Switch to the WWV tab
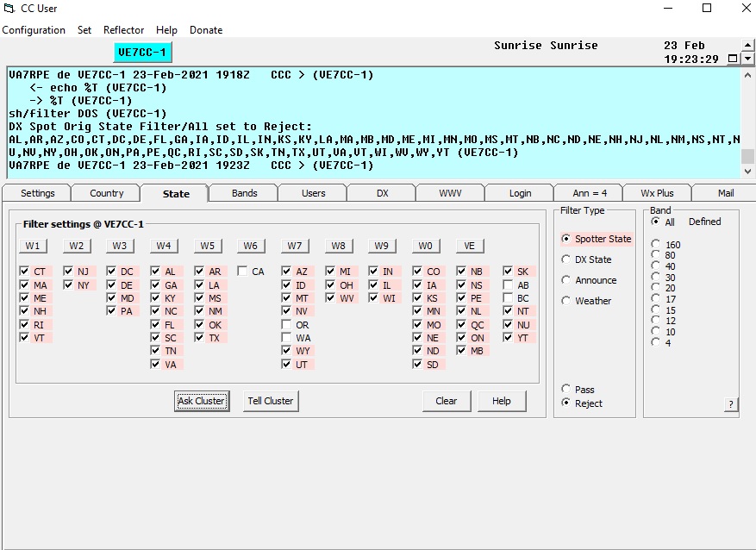This screenshot has width=756, height=550. pos(450,193)
